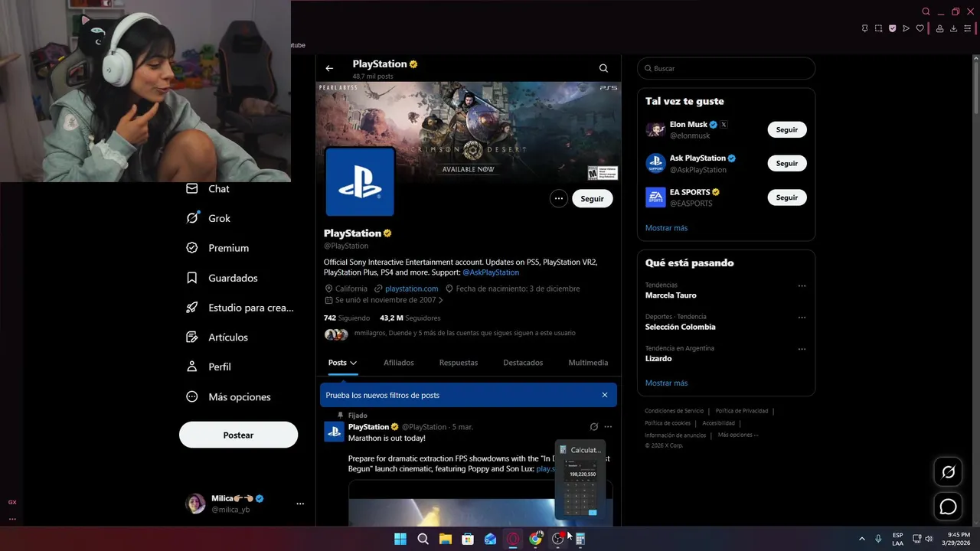Open the Chat item in X sidebar

click(208, 188)
